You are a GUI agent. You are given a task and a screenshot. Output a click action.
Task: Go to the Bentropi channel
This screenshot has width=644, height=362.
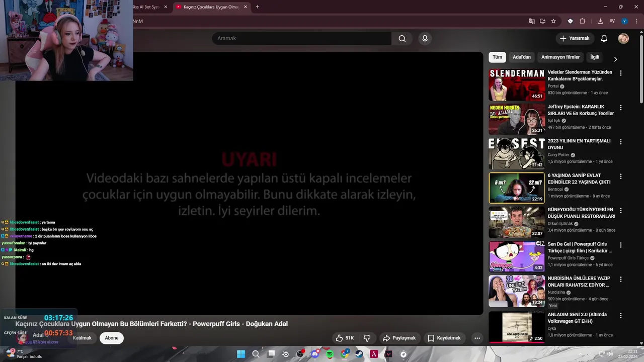pos(555,190)
